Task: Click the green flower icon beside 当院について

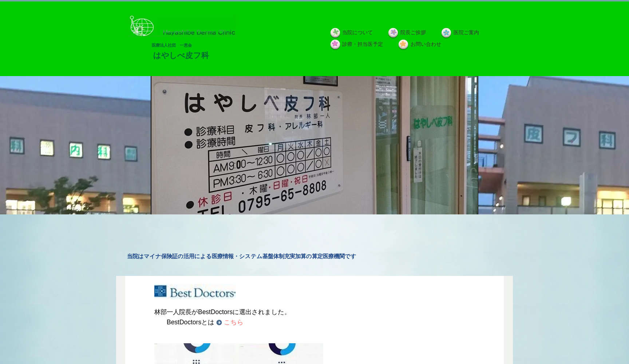Action: 335,33
